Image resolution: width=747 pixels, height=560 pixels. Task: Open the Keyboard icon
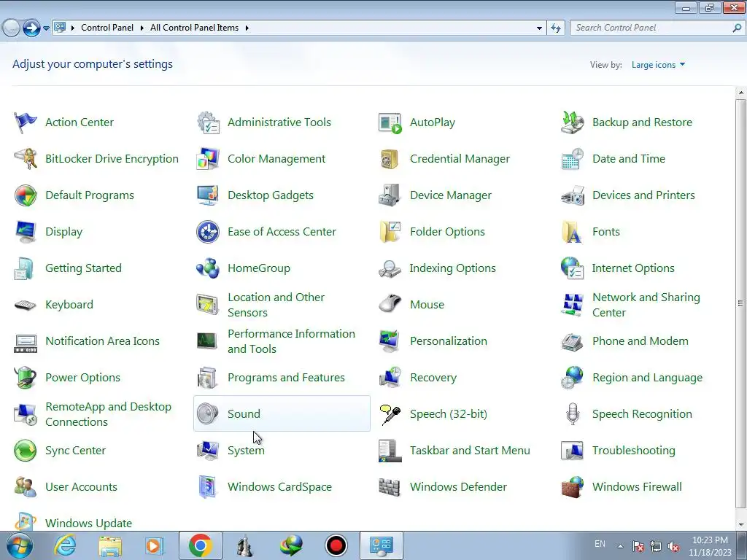click(x=26, y=305)
